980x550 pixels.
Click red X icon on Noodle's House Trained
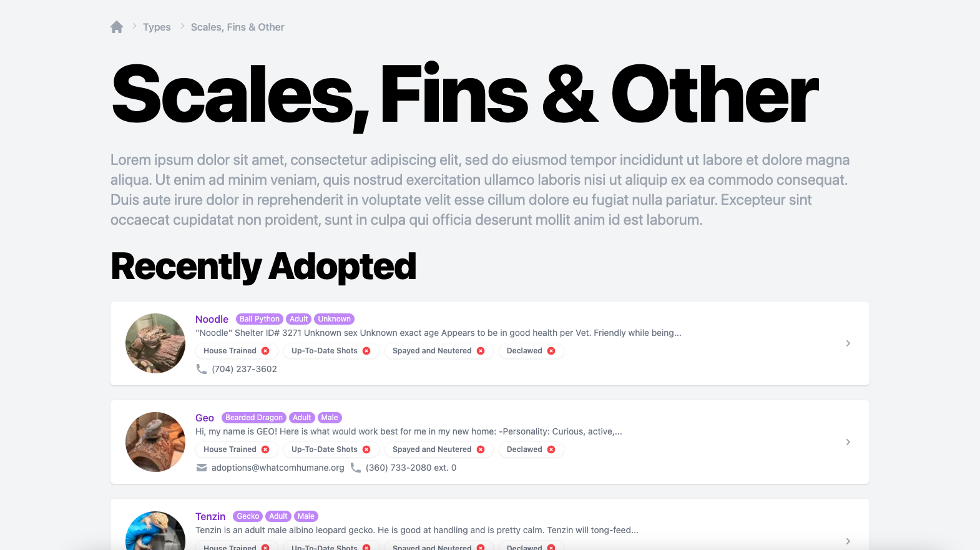[x=265, y=351]
